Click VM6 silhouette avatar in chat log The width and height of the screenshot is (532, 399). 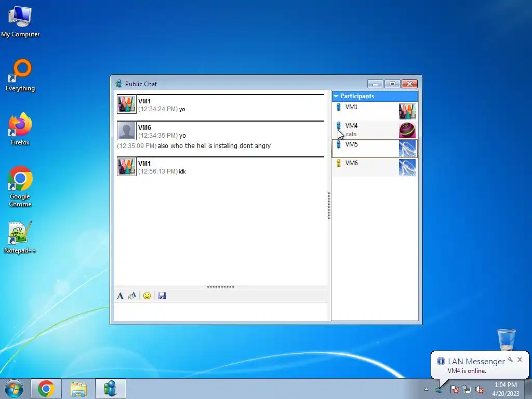pyautogui.click(x=127, y=130)
